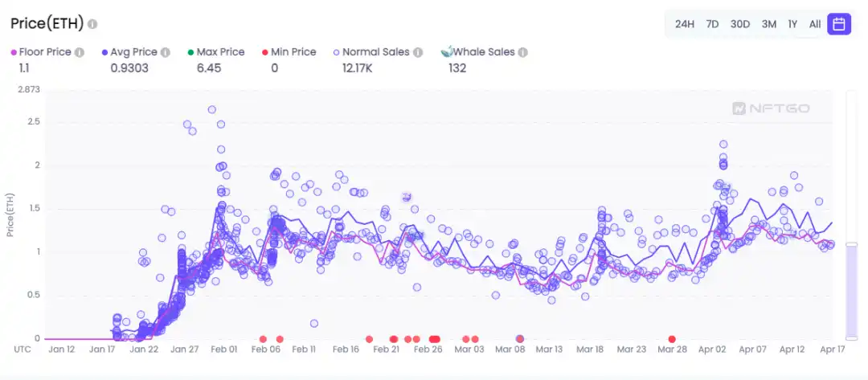The image size is (868, 380).
Task: Click the whale icon in legend
Action: [x=448, y=52]
